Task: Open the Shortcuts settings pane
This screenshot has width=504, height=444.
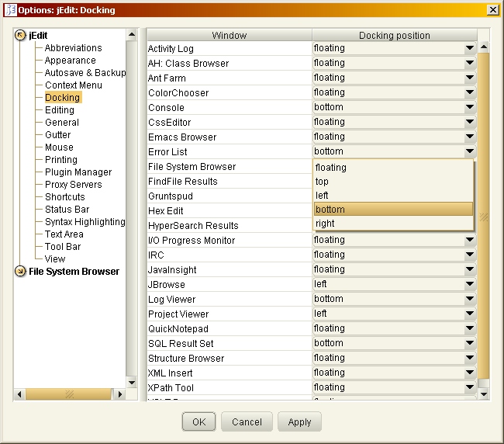Action: [64, 197]
